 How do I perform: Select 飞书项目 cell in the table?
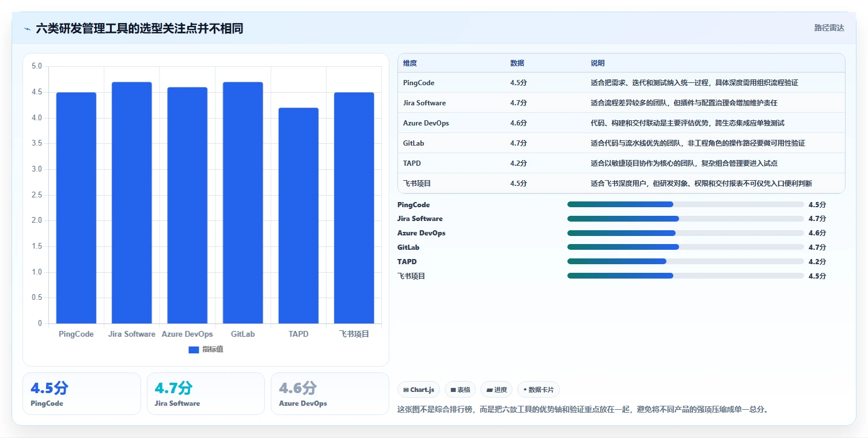[417, 184]
